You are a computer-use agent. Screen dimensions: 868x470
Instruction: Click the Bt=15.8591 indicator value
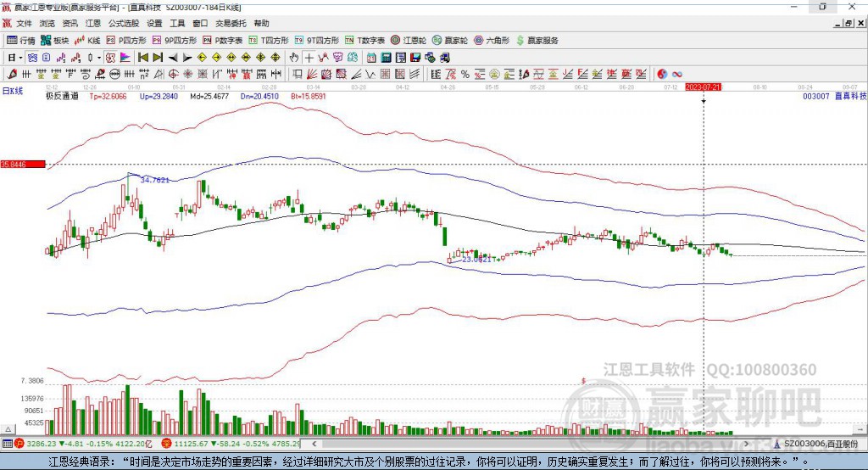[309, 96]
